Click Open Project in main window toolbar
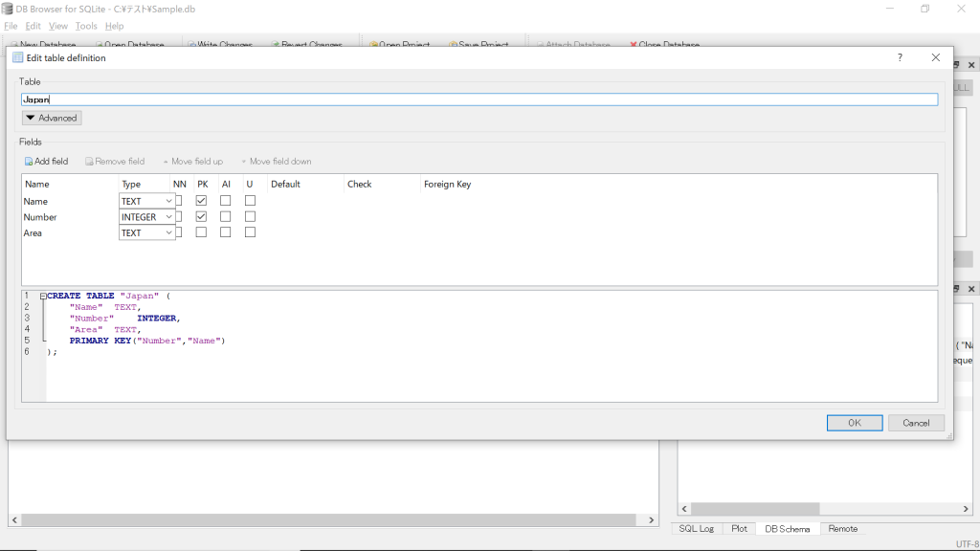 (399, 44)
